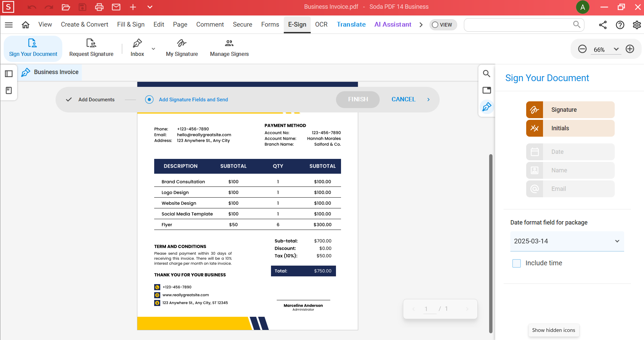Expand the Inbox dropdown chevron

coord(153,48)
